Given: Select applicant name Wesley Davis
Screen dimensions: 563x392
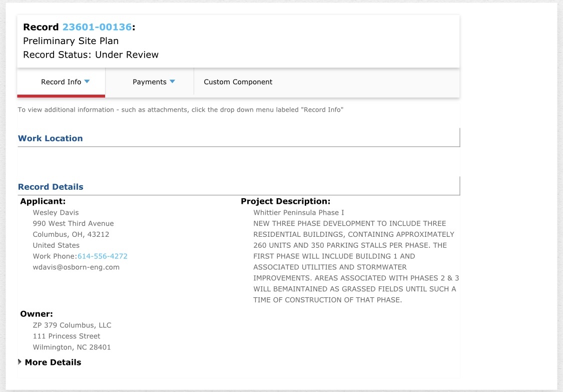Looking at the screenshot, I should point(56,213).
